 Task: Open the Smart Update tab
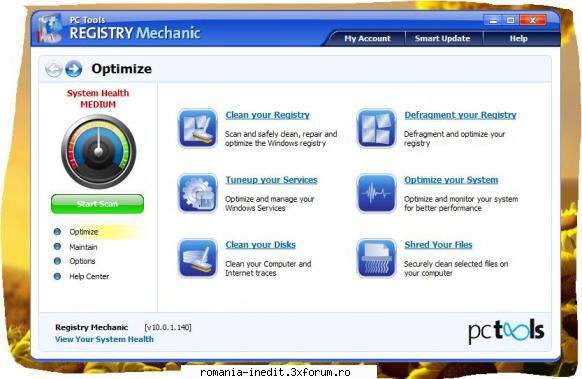[x=442, y=39]
